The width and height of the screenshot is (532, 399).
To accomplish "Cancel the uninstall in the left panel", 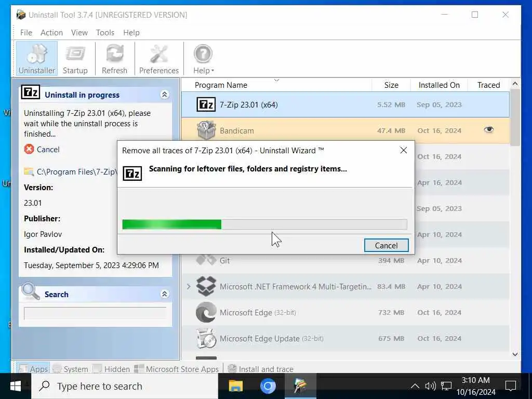I will (42, 149).
